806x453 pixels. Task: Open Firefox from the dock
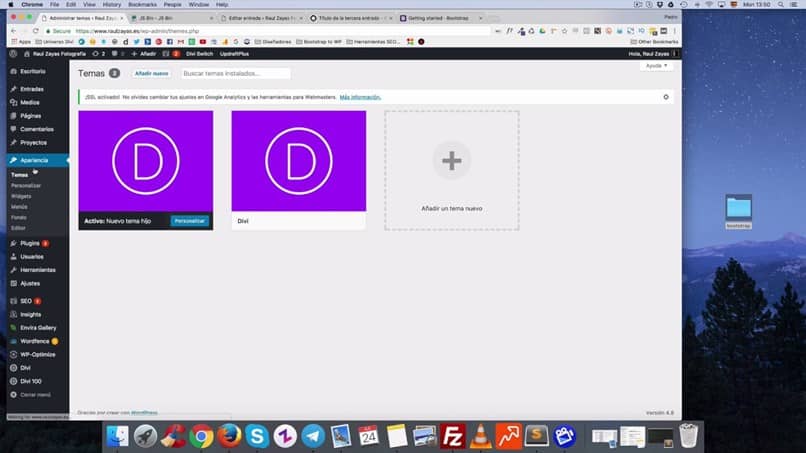tap(229, 436)
